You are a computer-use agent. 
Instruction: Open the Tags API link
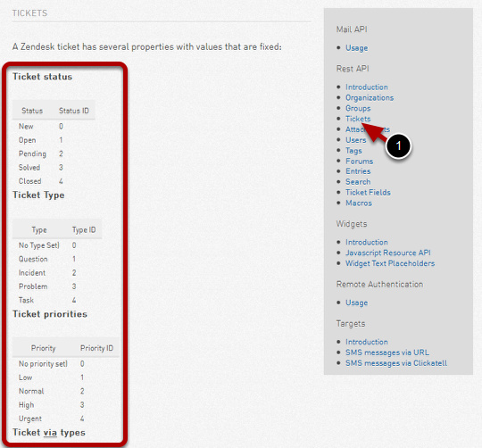353,151
